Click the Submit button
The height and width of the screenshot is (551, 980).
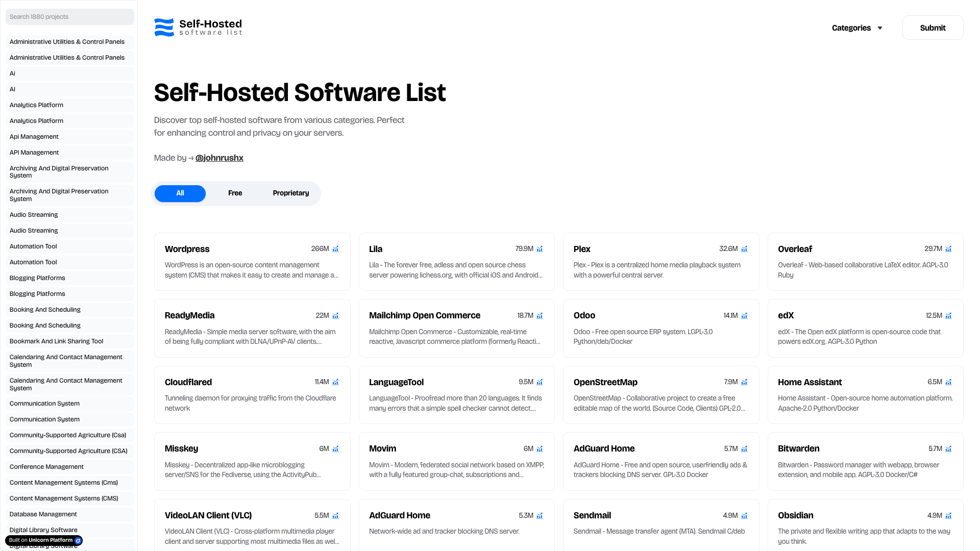point(933,28)
